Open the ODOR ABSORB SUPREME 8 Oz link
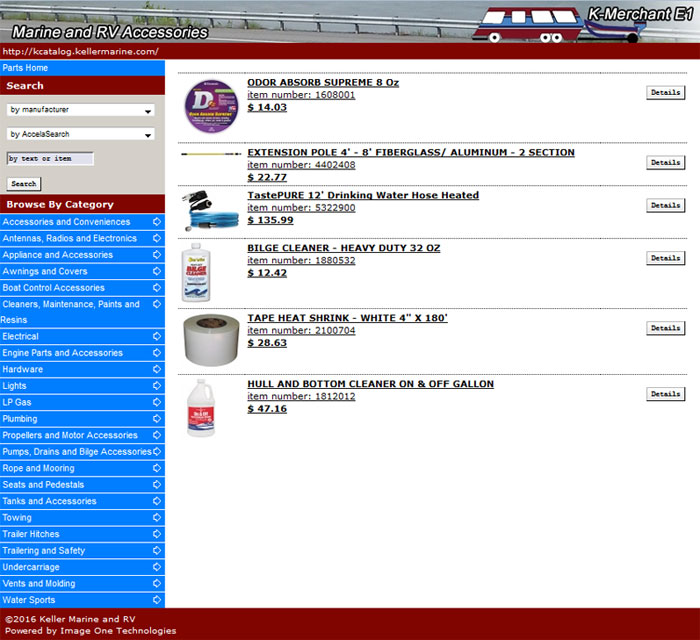Screen dimensions: 700x640 [323, 83]
